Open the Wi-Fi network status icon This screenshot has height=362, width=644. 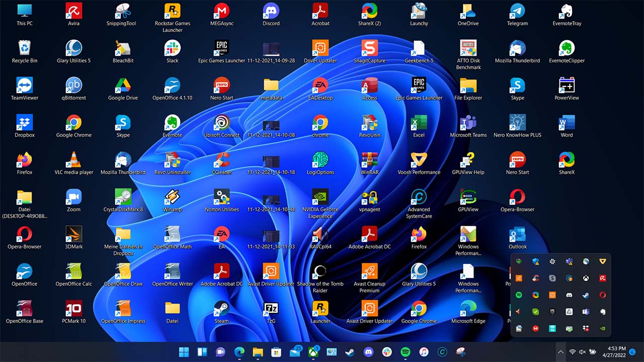(x=572, y=352)
